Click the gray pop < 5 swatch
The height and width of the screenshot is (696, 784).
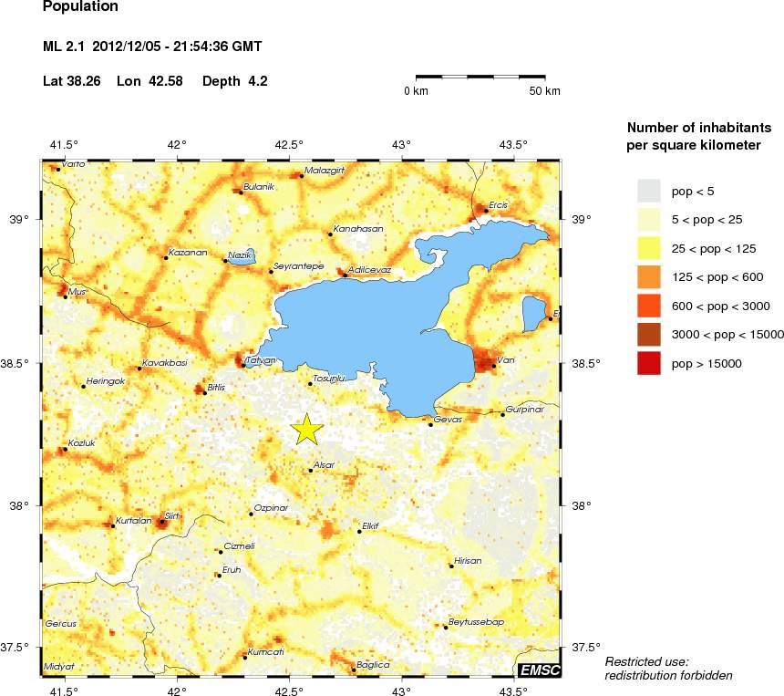pos(648,190)
